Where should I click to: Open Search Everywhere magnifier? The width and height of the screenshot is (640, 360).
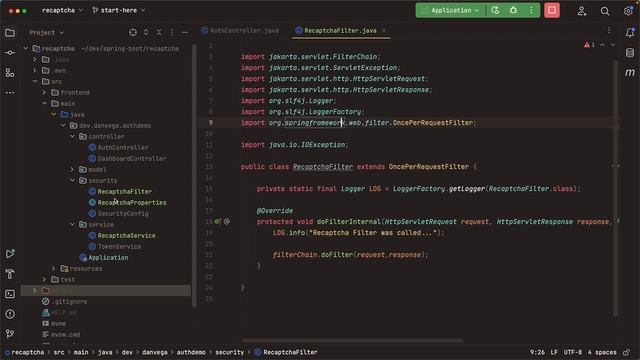coord(605,11)
